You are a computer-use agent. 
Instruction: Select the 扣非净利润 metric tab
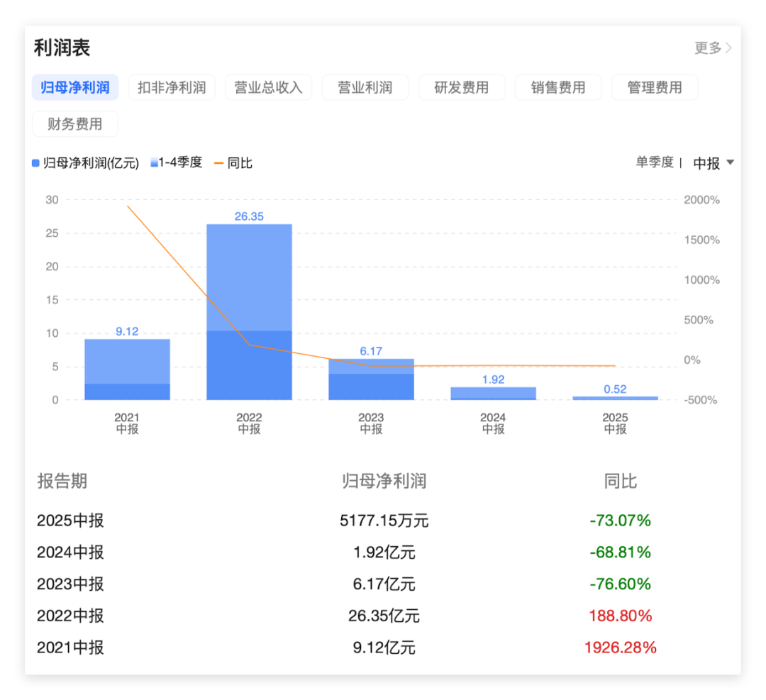pyautogui.click(x=172, y=87)
